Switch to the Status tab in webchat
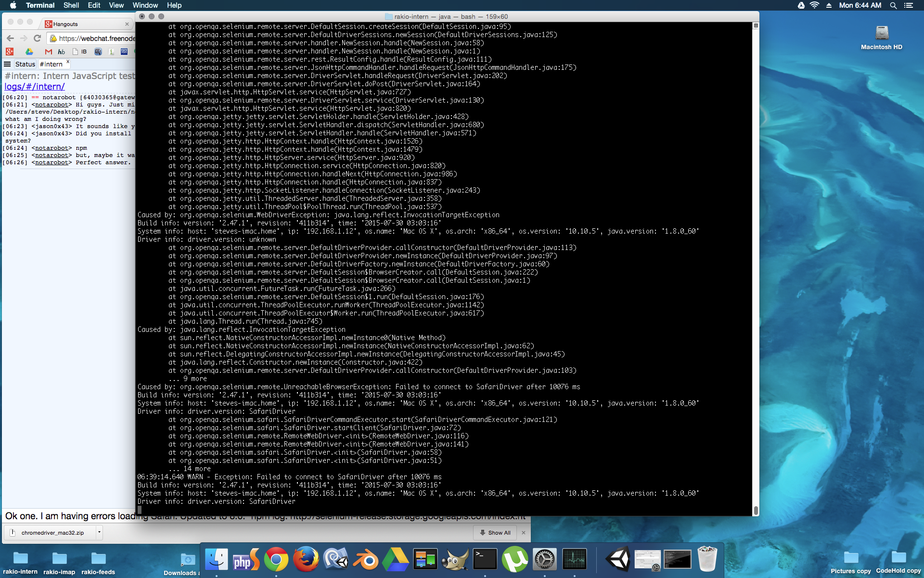 tap(25, 64)
